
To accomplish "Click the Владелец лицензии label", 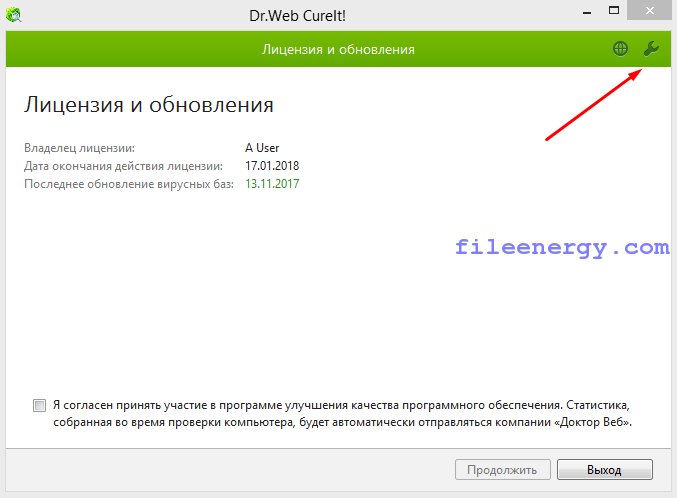I will click(x=79, y=148).
